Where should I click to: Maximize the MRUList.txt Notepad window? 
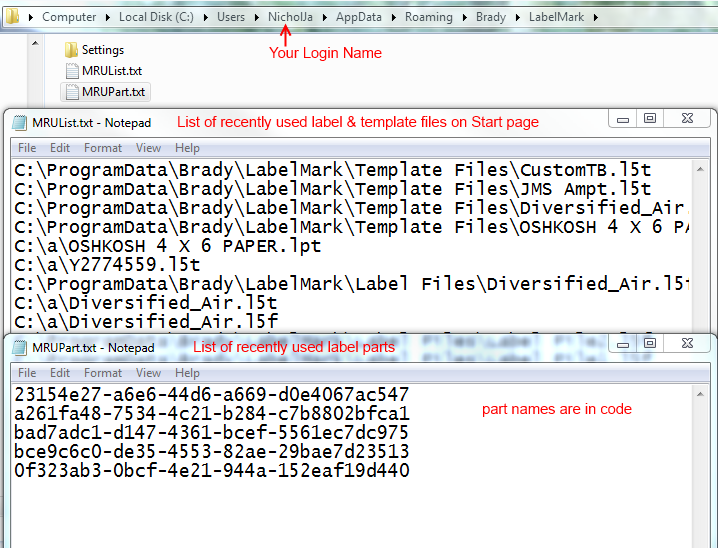click(x=650, y=119)
